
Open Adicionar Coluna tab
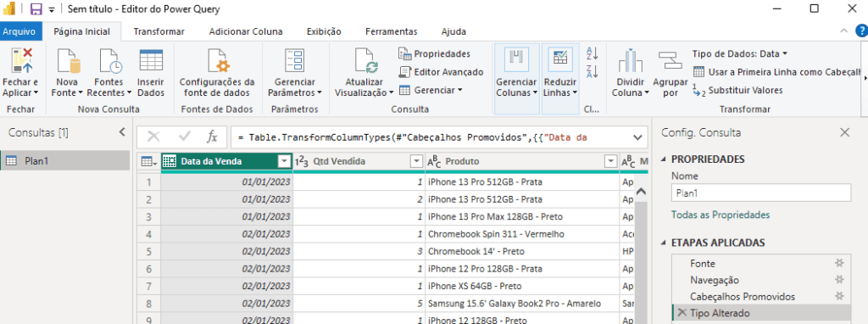click(246, 31)
